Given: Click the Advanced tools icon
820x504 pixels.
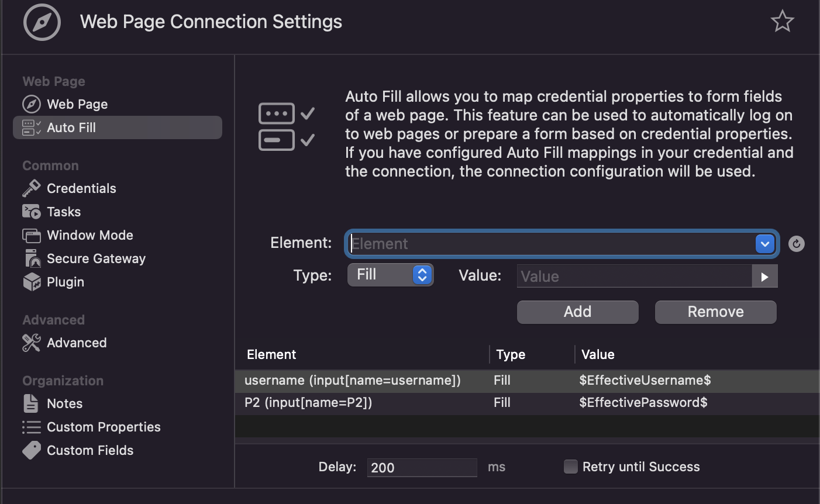Looking at the screenshot, I should [31, 343].
